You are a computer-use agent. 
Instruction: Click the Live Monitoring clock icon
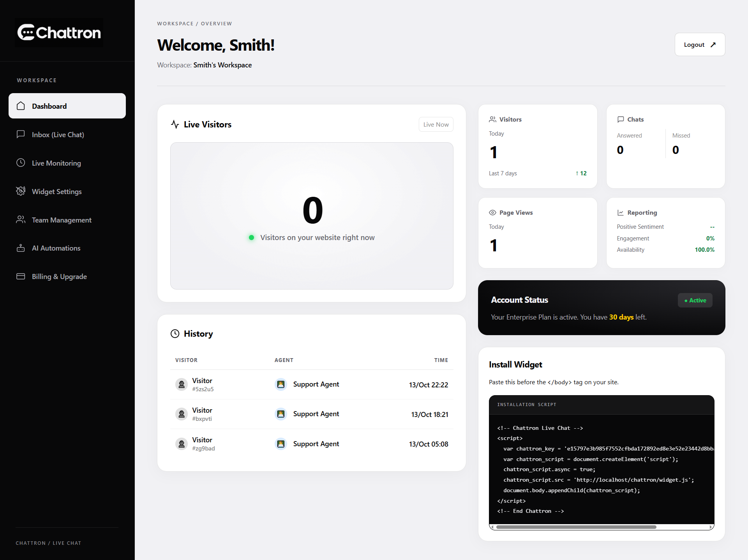tap(21, 163)
